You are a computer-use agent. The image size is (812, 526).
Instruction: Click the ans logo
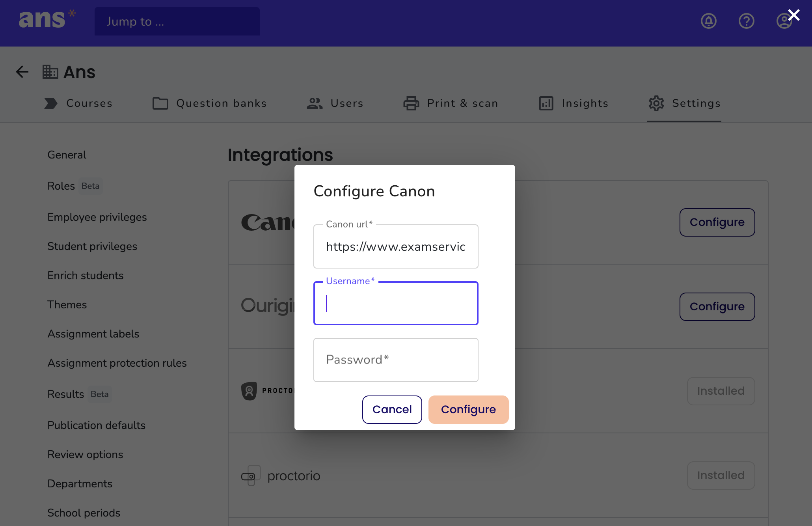point(47,19)
